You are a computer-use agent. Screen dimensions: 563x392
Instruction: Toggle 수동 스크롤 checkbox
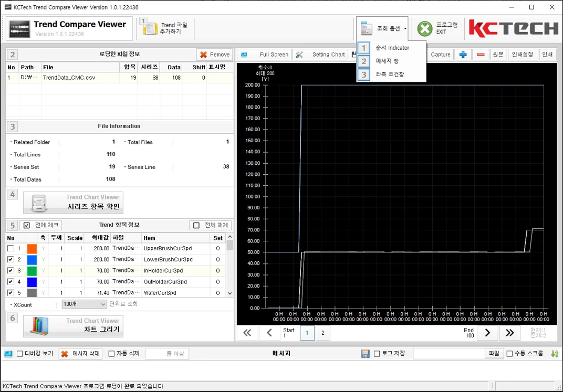[509, 354]
